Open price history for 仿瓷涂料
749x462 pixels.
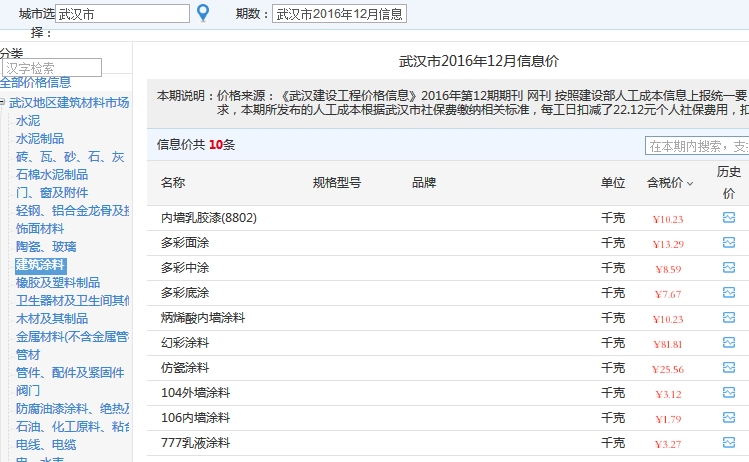(728, 367)
